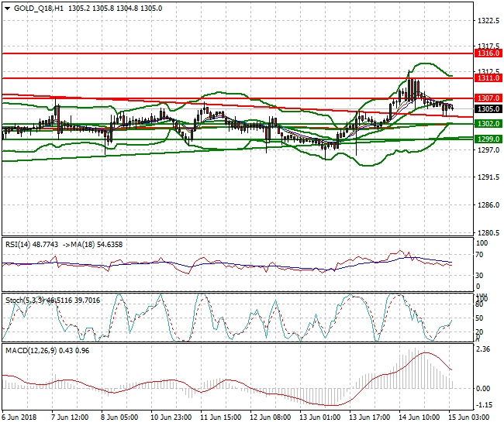Image resolution: width=504 pixels, height=426 pixels.
Task: Select the 8 Jun 05:00 time label
Action: point(119,417)
